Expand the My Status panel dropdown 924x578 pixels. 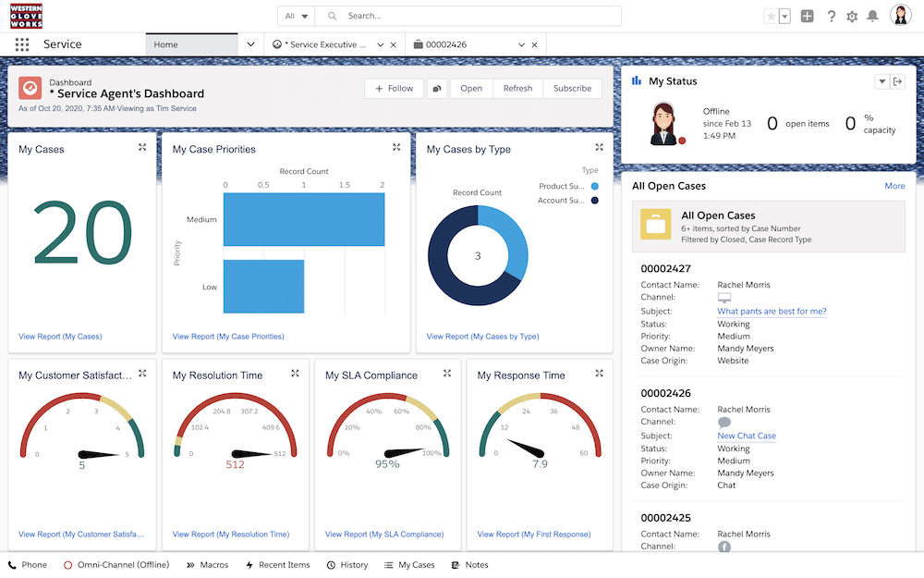click(x=881, y=81)
